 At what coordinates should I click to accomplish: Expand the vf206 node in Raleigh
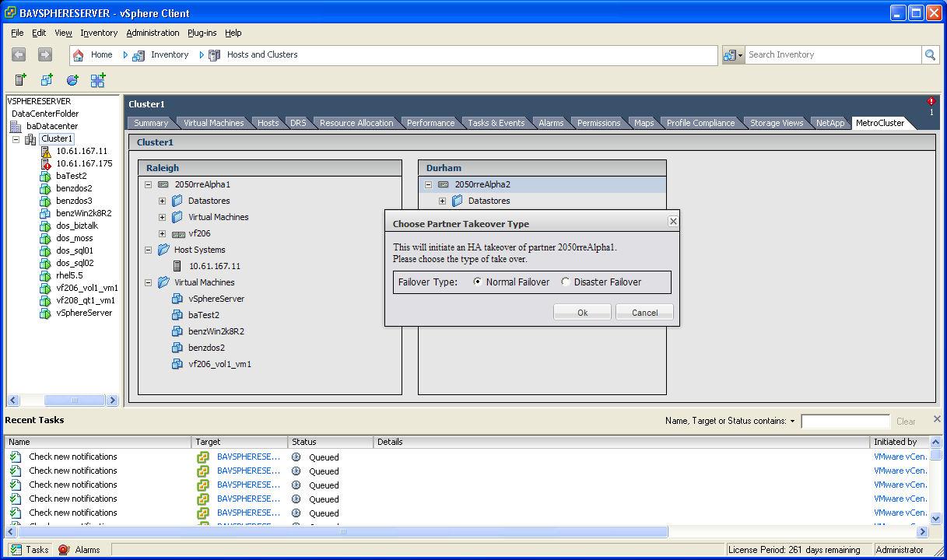pyautogui.click(x=162, y=233)
